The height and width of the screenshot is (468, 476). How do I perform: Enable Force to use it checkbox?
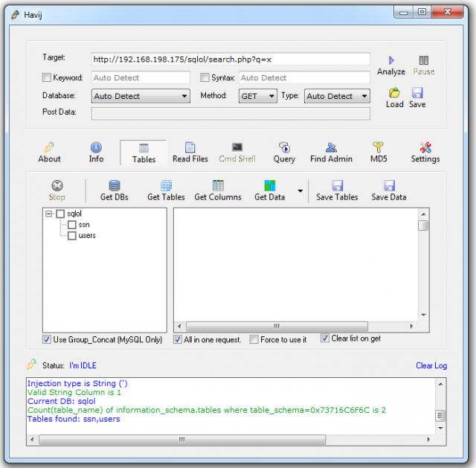point(254,339)
